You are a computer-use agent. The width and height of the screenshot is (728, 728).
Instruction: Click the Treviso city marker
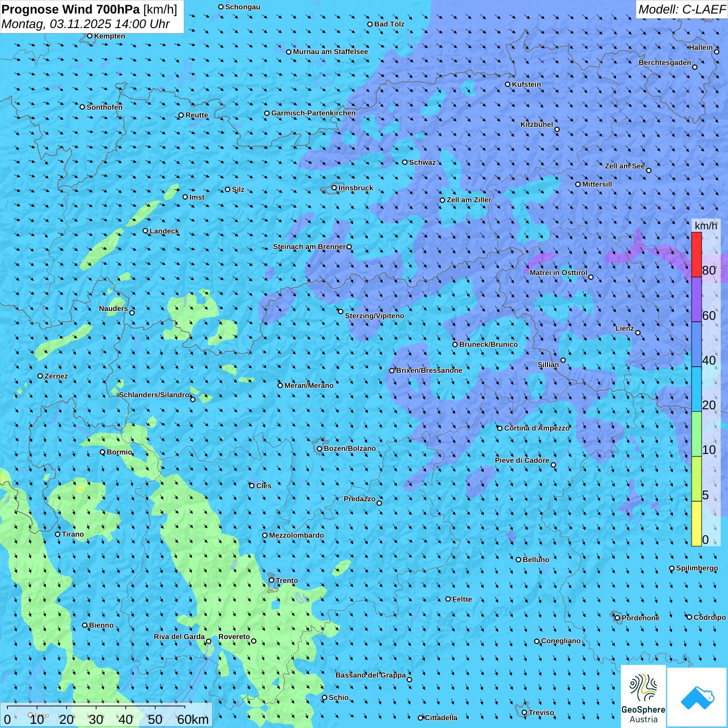click(525, 712)
